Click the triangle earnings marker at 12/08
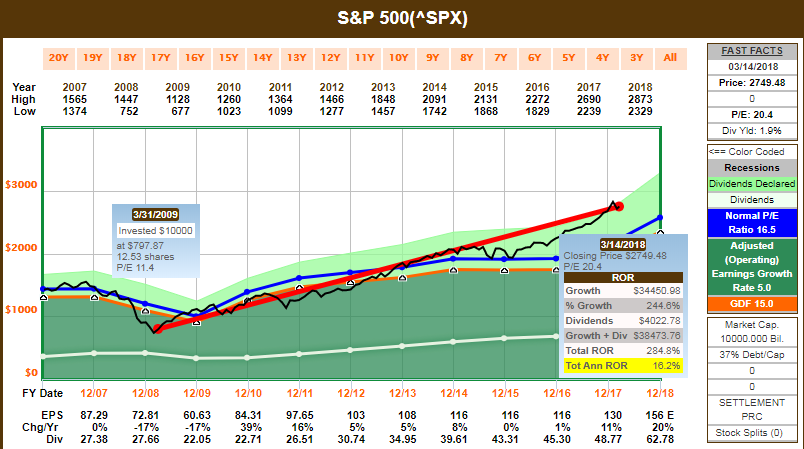This screenshot has width=804, height=449. click(146, 311)
